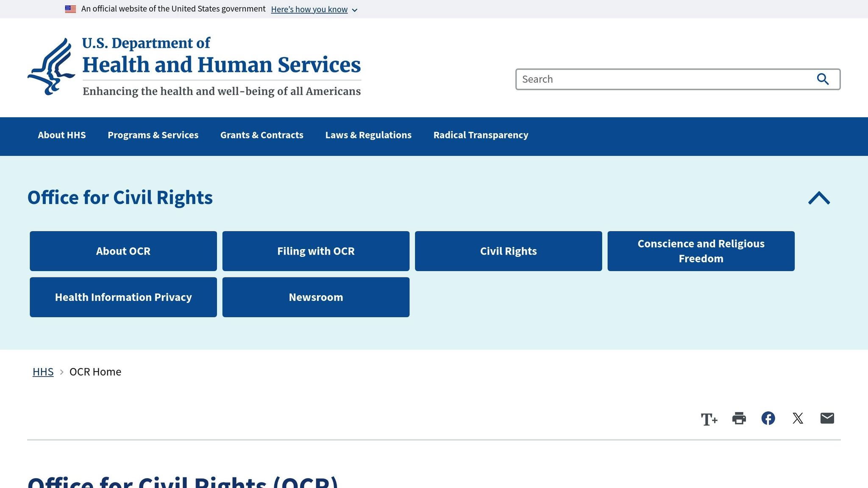Open the About HHS menu
The image size is (868, 488).
tap(62, 135)
